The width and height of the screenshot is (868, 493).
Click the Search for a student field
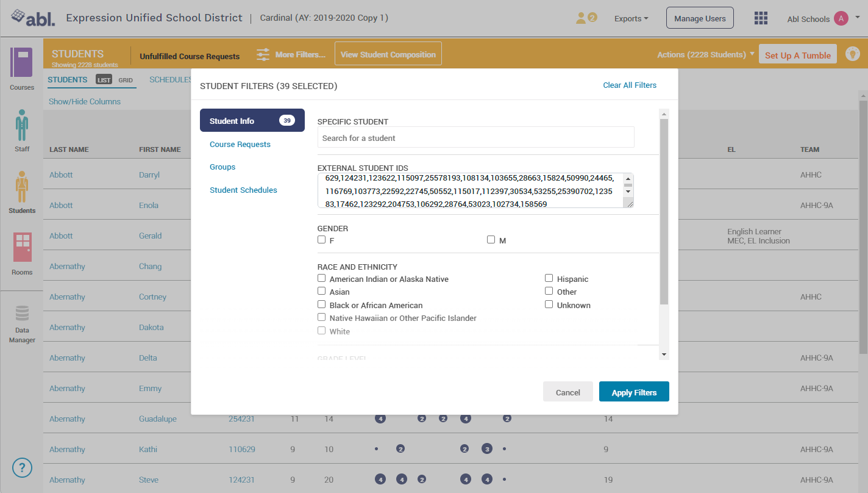pos(475,138)
